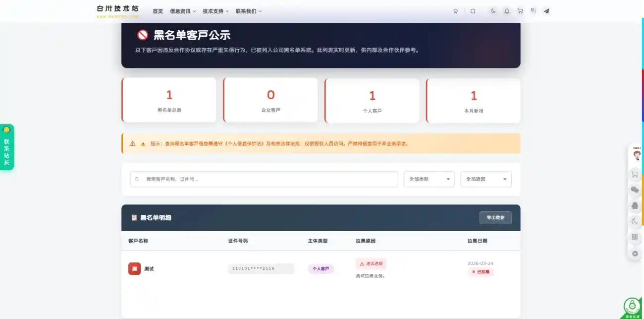Image resolution: width=644 pixels, height=319 pixels.
Task: Open the QQ contact icon in the sidebar
Action: click(x=635, y=205)
